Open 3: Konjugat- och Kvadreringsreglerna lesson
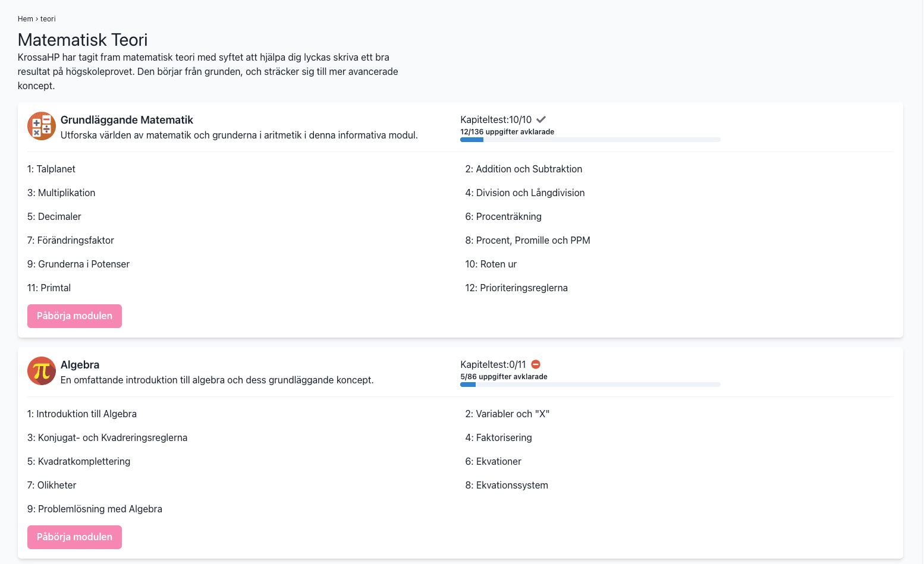 pyautogui.click(x=107, y=438)
